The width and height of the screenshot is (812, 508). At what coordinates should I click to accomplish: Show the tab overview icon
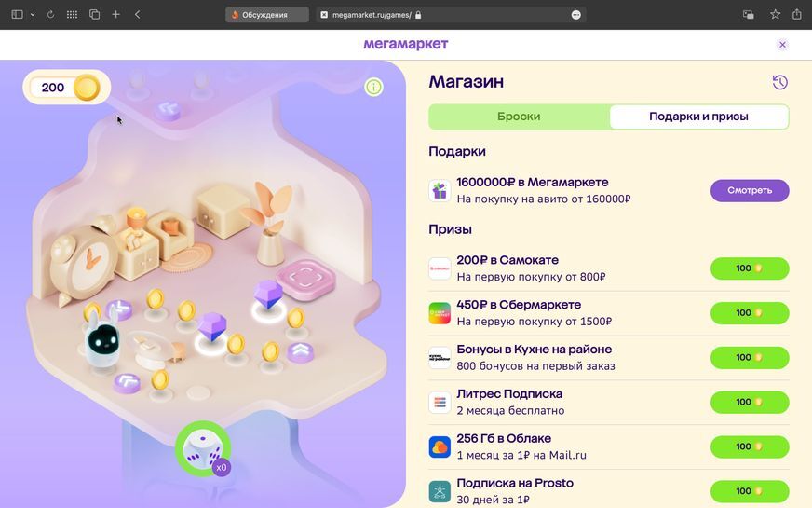[94, 15]
